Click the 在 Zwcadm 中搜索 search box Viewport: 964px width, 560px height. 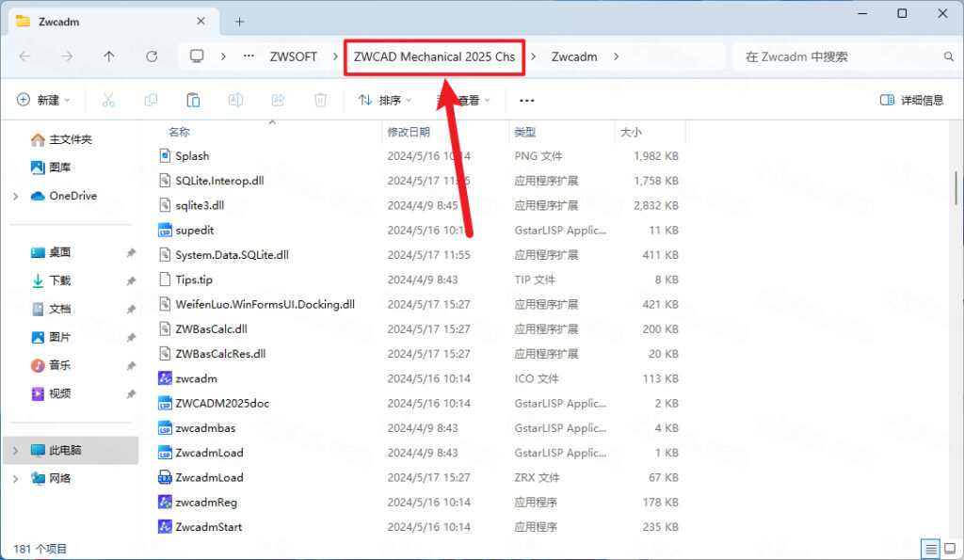click(838, 56)
